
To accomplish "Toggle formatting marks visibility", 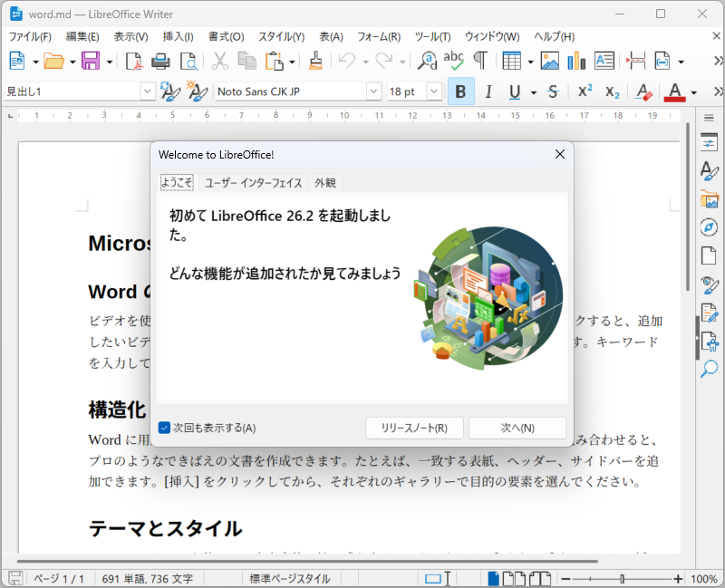I will pos(481,62).
